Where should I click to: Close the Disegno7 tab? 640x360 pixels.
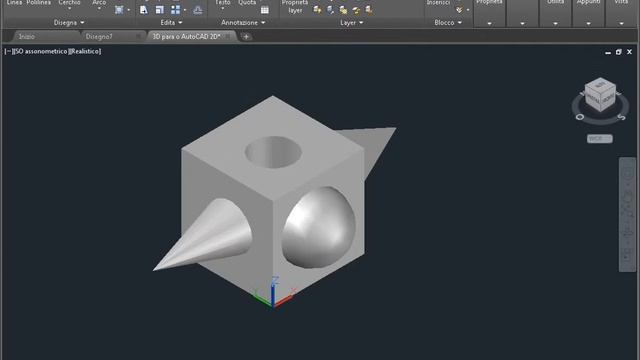(139, 37)
